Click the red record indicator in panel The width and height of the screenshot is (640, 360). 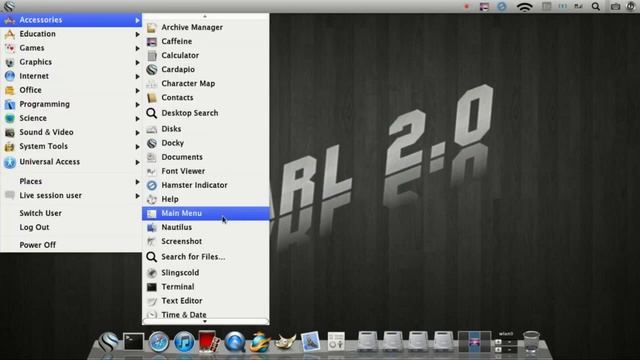pyautogui.click(x=467, y=7)
